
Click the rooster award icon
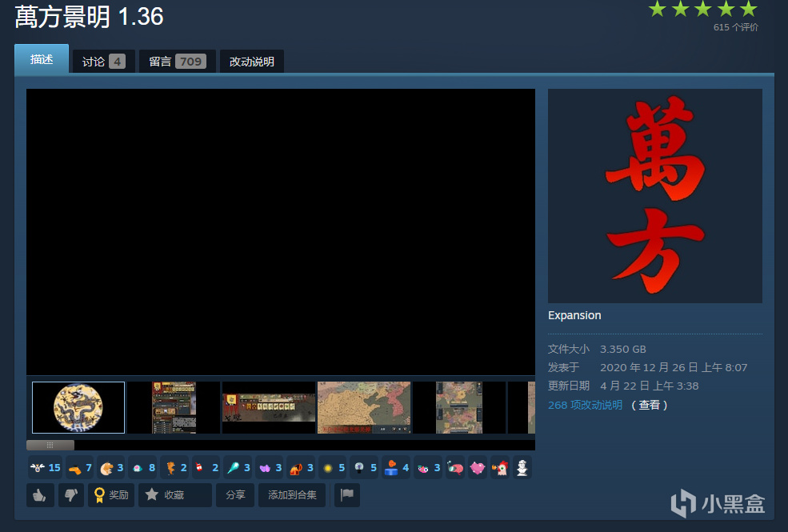point(499,468)
